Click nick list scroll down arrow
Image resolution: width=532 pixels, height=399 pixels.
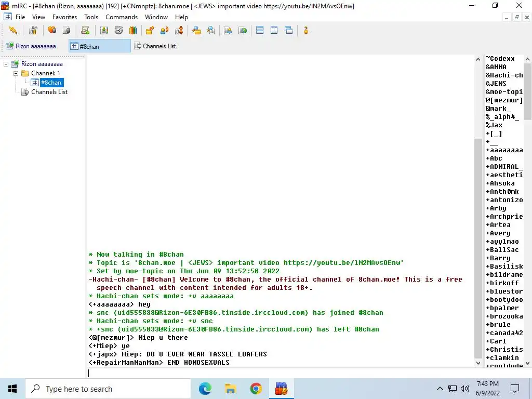point(527,363)
